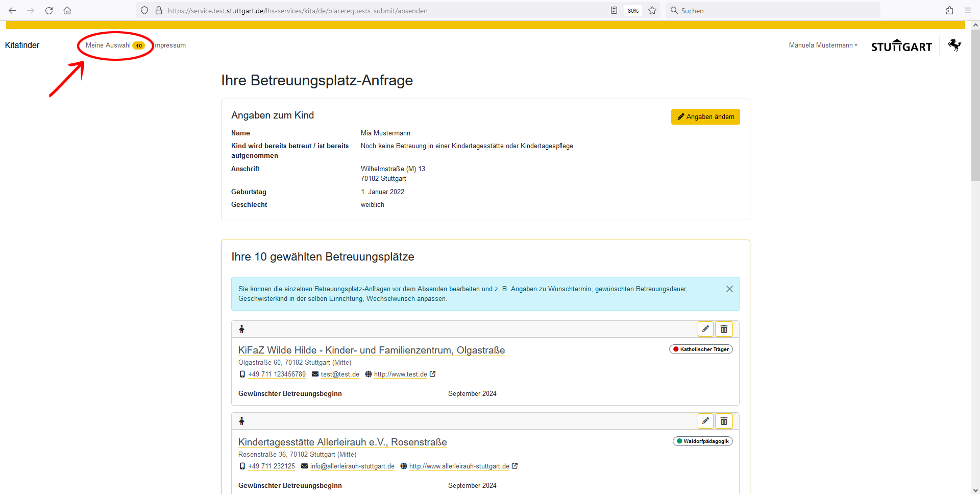Click the Angaben ändern button
The width and height of the screenshot is (980, 494).
coord(705,117)
